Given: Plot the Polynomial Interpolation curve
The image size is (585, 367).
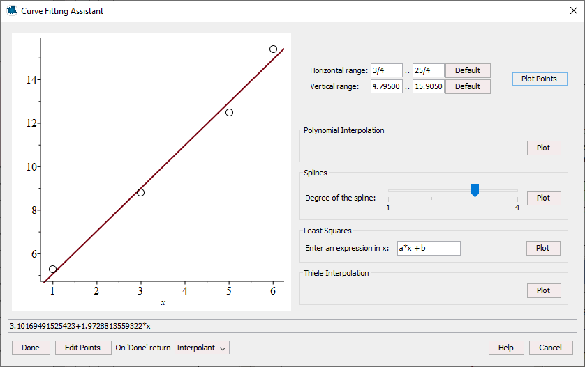Looking at the screenshot, I should pos(544,148).
